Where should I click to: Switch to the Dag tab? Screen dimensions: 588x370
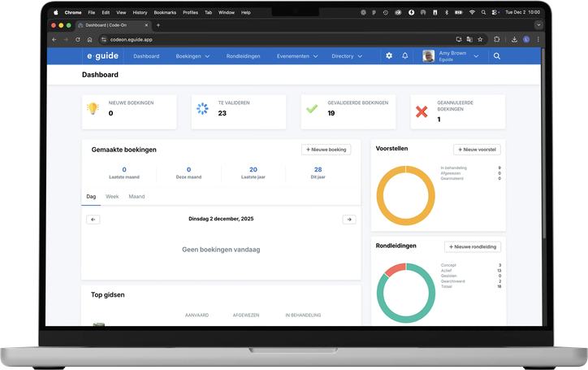point(91,197)
